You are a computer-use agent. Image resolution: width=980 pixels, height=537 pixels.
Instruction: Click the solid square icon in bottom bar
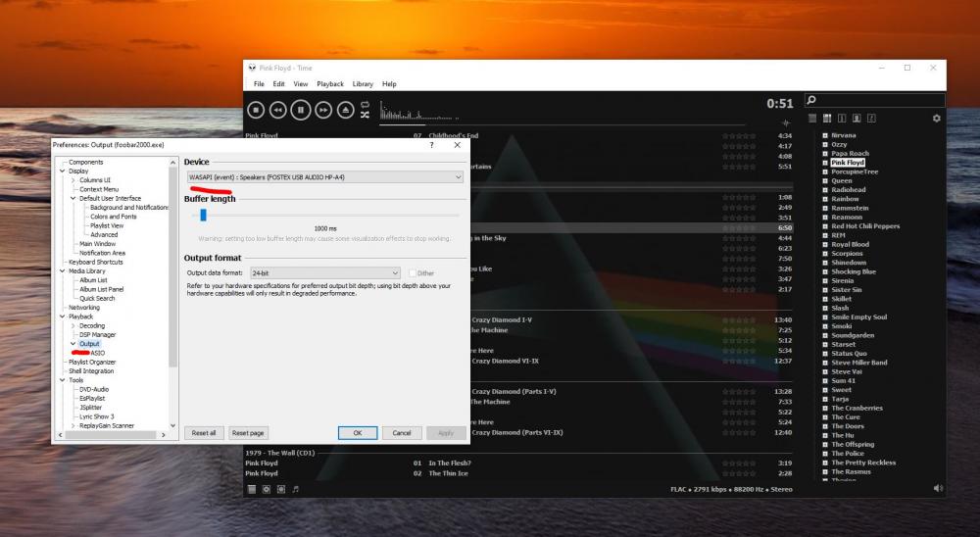point(251,489)
